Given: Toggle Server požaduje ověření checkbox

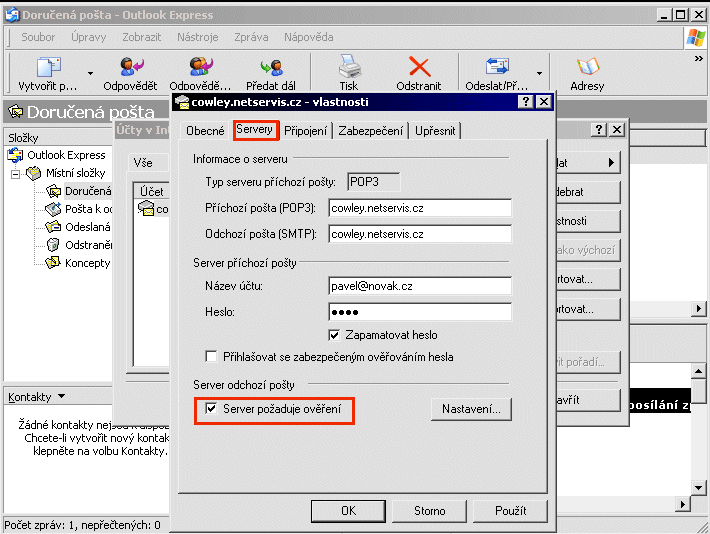Looking at the screenshot, I should (x=211, y=409).
